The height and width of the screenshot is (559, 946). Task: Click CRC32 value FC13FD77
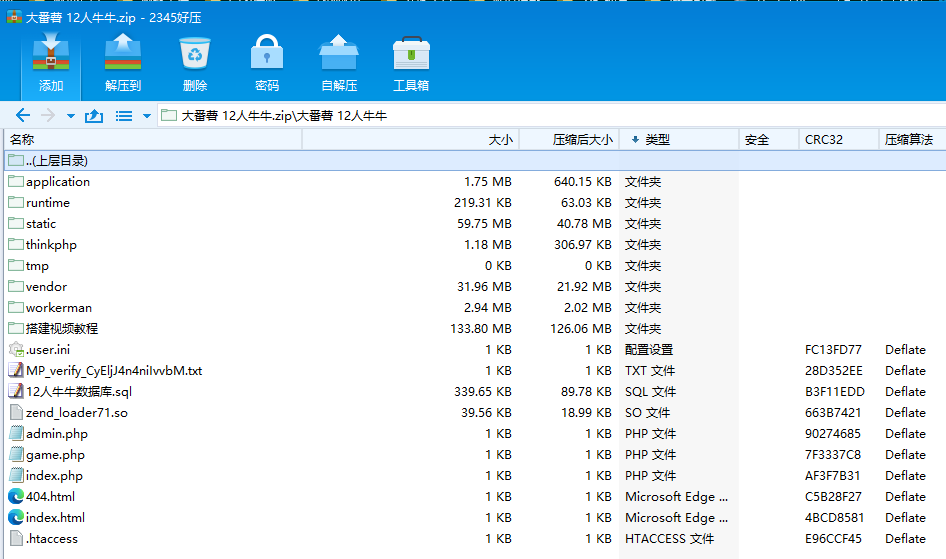[x=833, y=350]
